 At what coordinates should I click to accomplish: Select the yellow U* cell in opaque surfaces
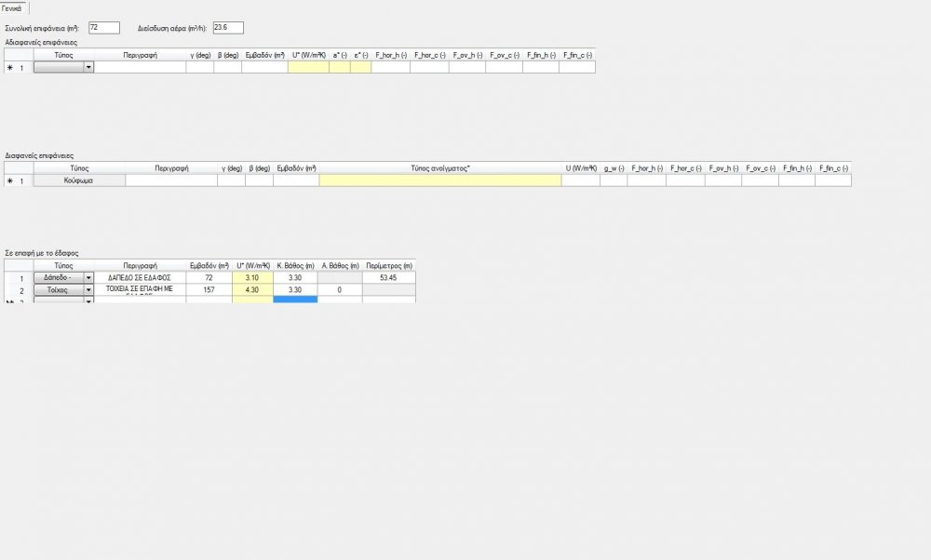[308, 67]
